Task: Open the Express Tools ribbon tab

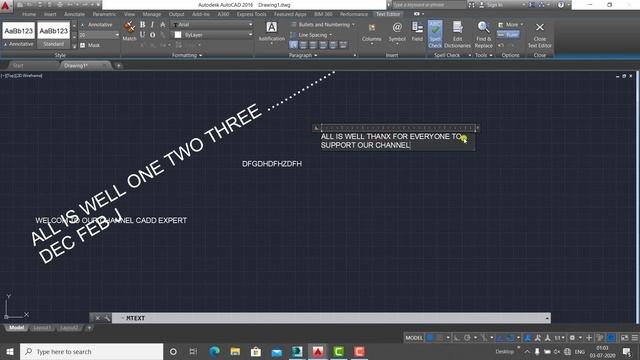Action: pos(251,14)
